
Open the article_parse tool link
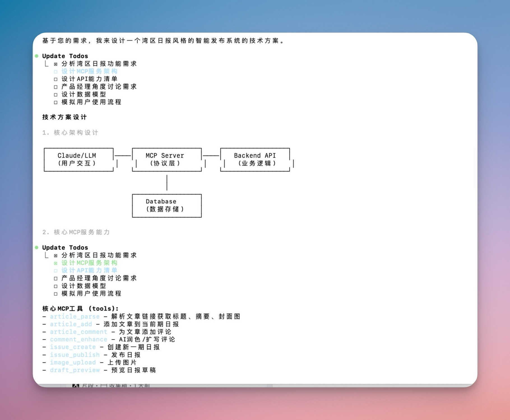75,316
